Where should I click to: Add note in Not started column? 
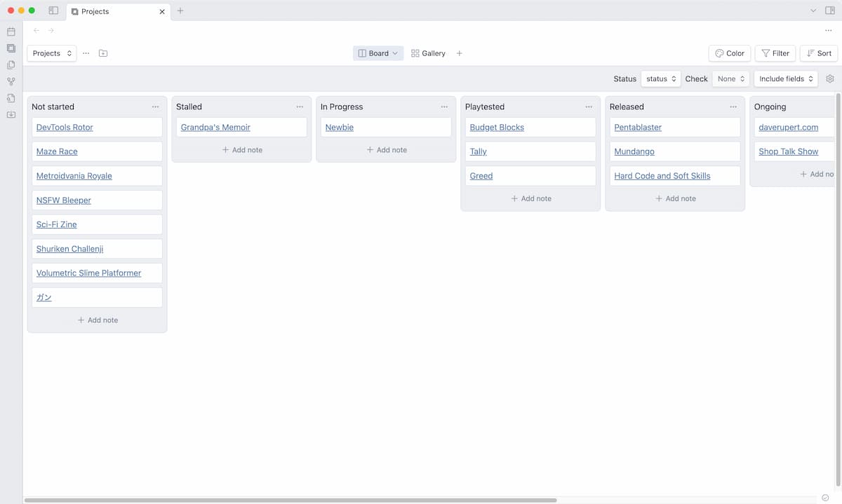point(98,320)
